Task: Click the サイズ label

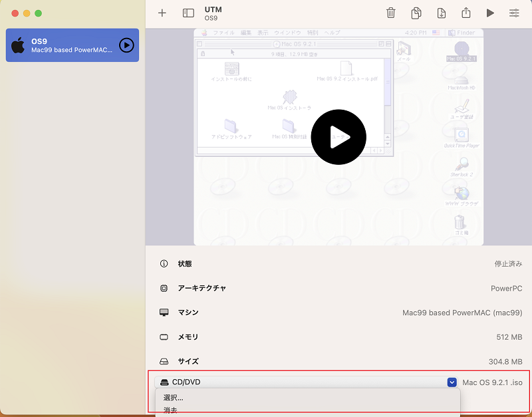Action: coord(188,362)
